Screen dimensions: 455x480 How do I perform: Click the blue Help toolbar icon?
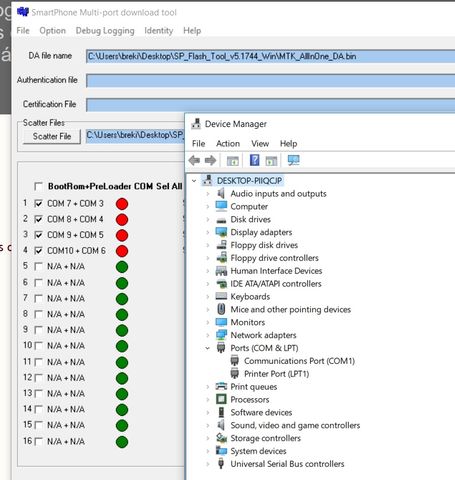pos(254,160)
